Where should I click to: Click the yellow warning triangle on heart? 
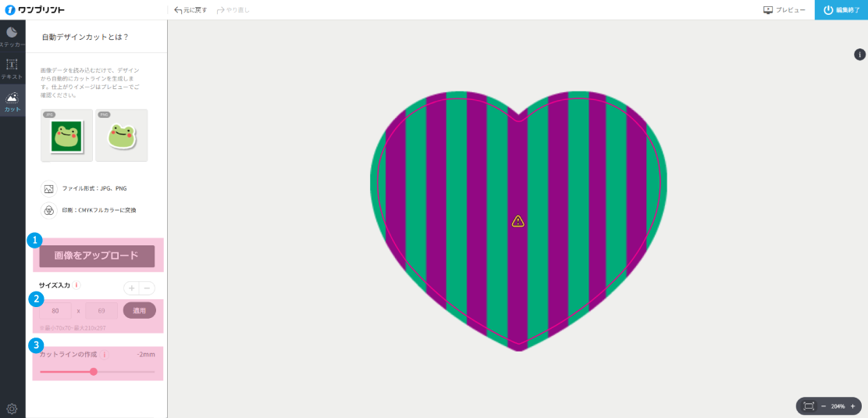point(518,222)
